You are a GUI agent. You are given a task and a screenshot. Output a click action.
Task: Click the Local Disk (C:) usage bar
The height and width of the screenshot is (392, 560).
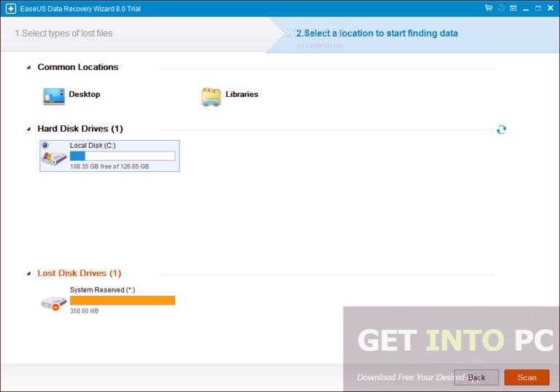pos(122,156)
